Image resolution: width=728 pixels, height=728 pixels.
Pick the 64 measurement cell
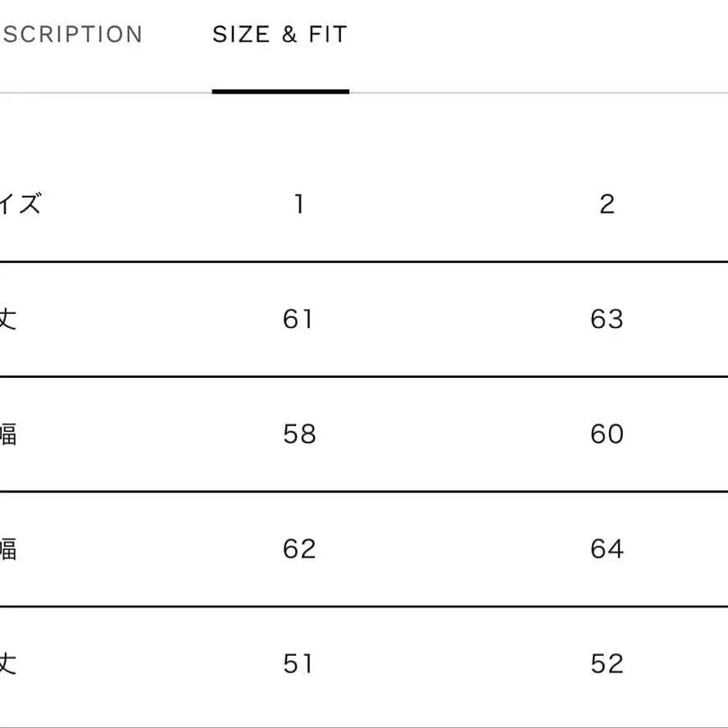click(x=607, y=548)
